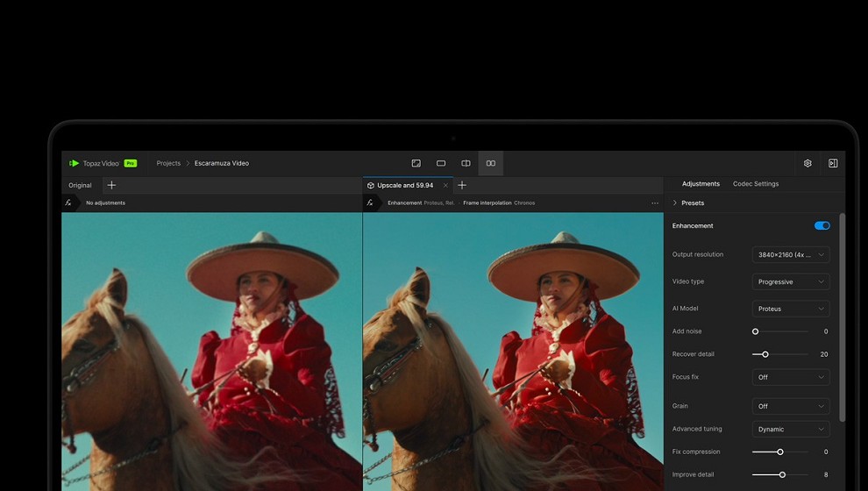868x491 pixels.
Task: Click the Escaramuza Video breadcrumb
Action: pos(222,163)
